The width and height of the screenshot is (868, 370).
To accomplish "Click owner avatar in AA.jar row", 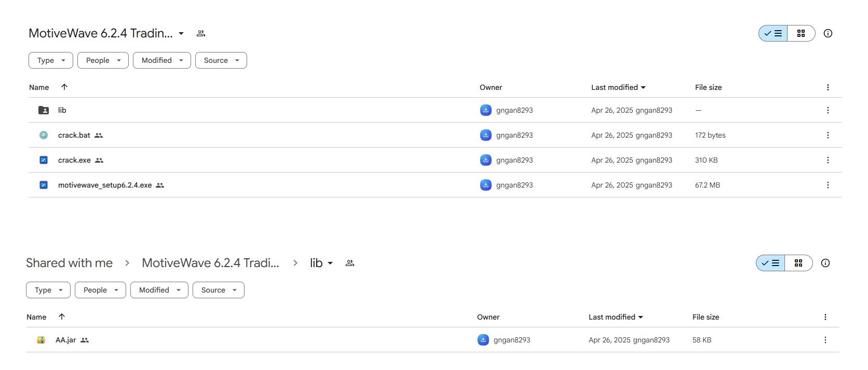I will (483, 340).
